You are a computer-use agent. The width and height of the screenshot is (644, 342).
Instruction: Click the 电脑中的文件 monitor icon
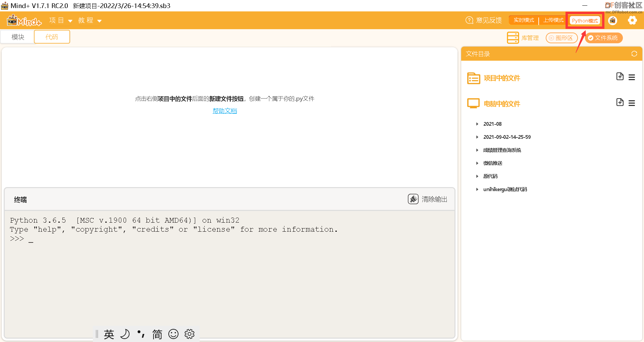[x=474, y=104]
